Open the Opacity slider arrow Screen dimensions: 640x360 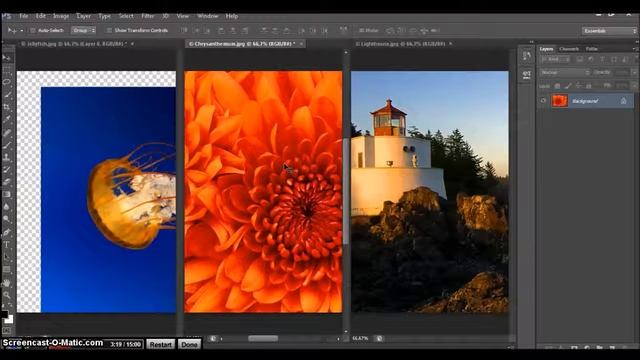coord(634,72)
